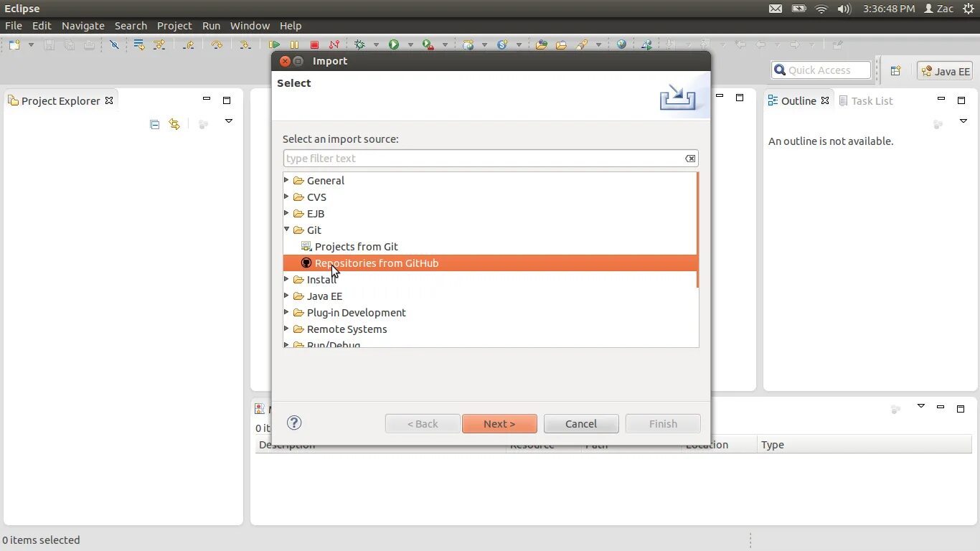
Task: Expand the Install import category
Action: point(287,279)
